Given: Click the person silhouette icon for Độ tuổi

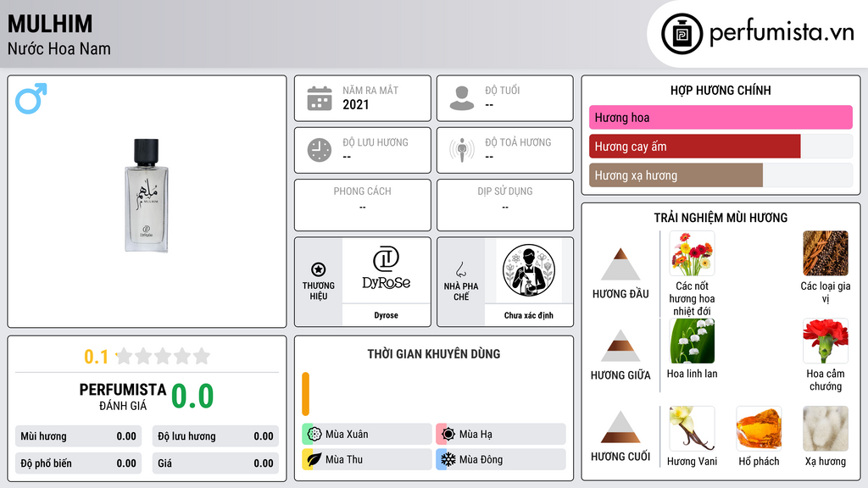Looking at the screenshot, I should [462, 98].
